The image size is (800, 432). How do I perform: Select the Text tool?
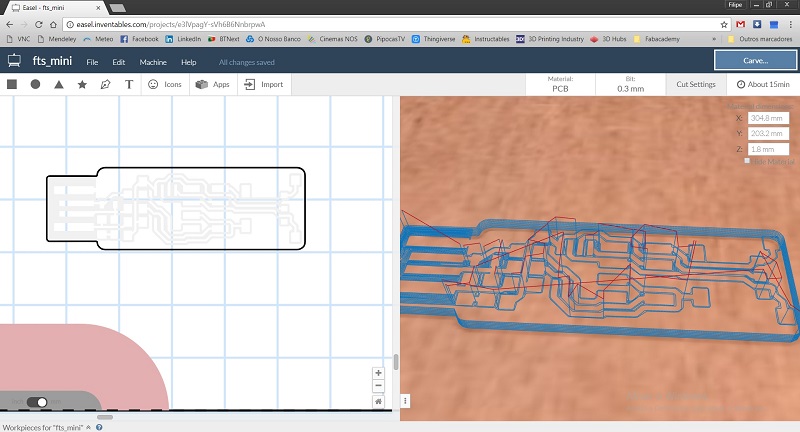(129, 84)
